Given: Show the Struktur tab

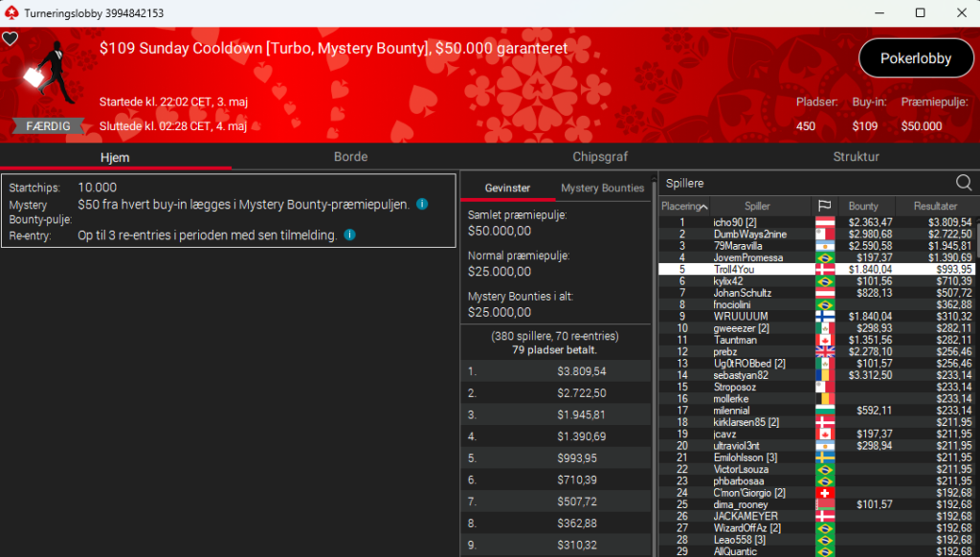Looking at the screenshot, I should 856,157.
